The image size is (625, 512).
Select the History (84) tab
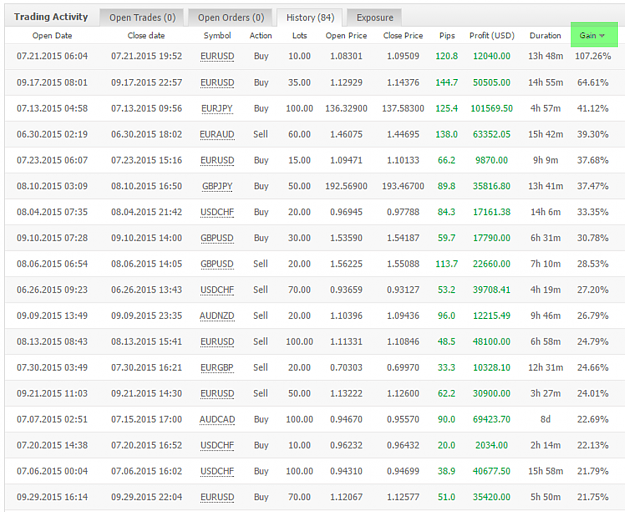tap(310, 18)
